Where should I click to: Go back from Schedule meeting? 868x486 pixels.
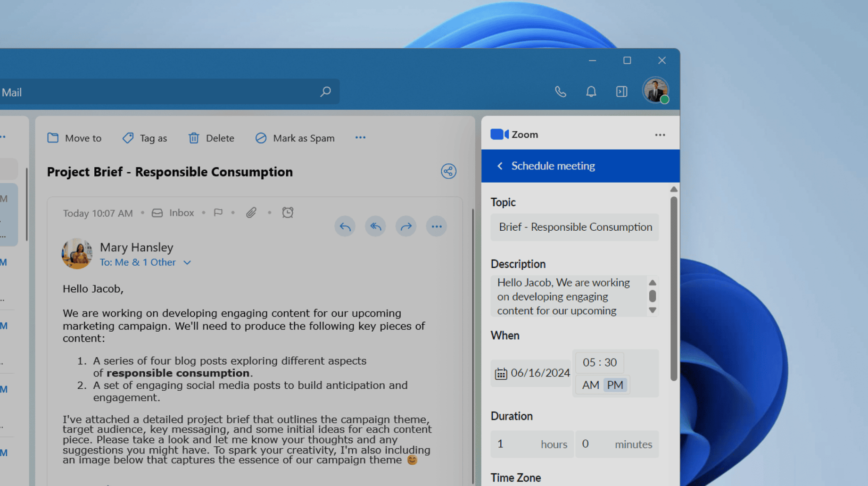pos(500,166)
